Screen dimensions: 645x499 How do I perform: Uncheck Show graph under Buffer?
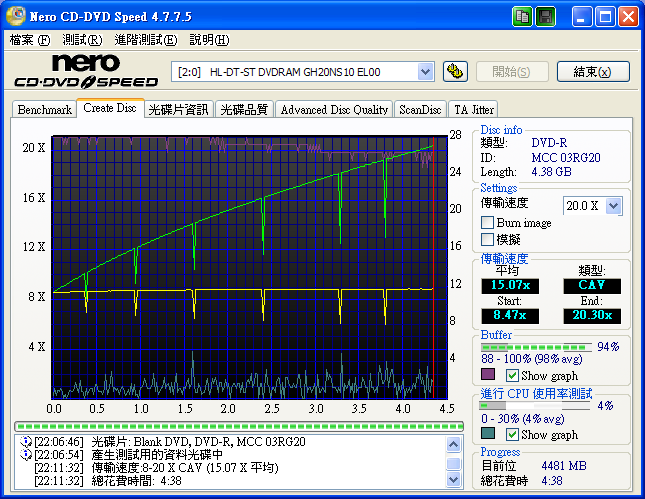512,375
